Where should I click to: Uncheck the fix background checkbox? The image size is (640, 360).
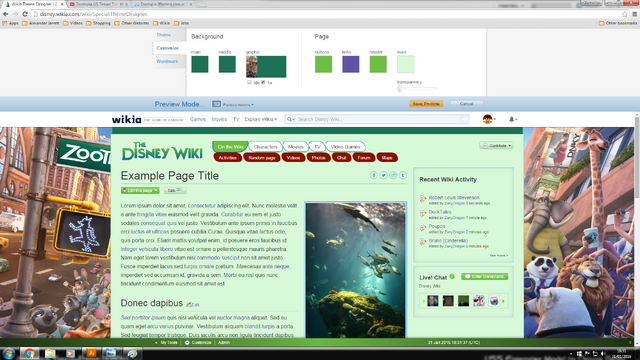(x=263, y=82)
